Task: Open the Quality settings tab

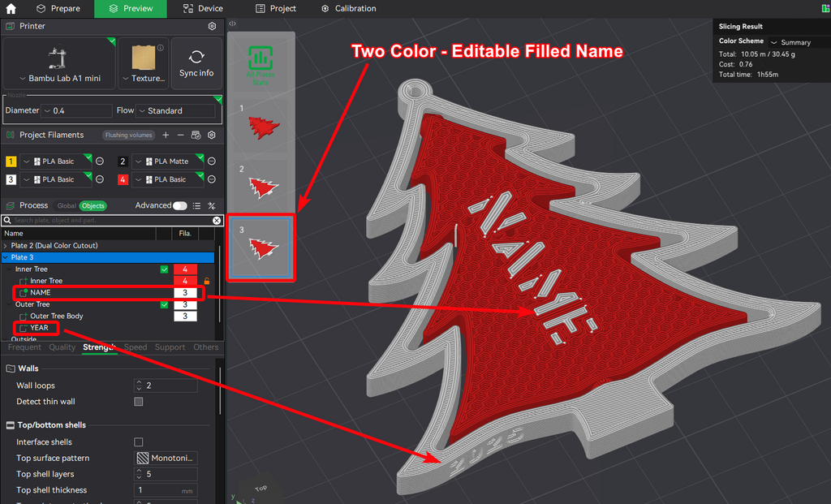Action: (x=62, y=347)
